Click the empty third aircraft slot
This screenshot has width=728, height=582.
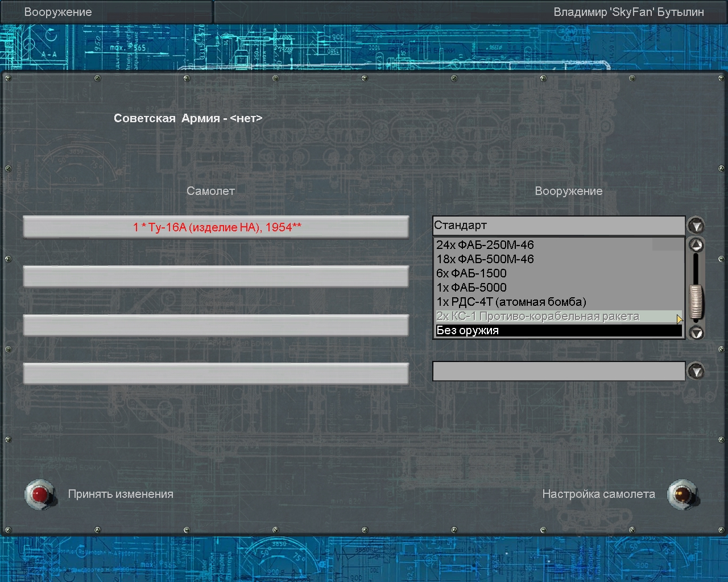[x=216, y=325]
